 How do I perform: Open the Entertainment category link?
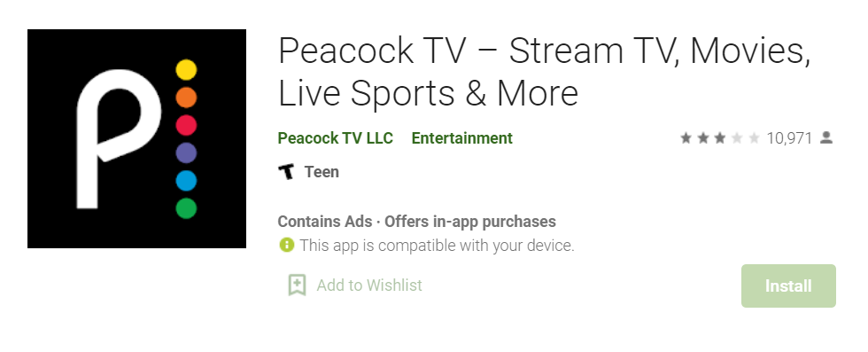pos(462,138)
